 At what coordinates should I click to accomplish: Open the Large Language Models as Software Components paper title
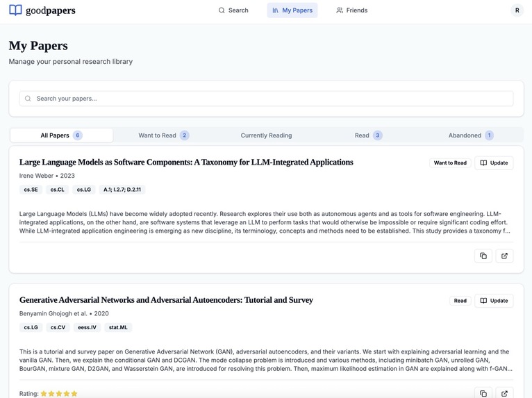point(186,162)
